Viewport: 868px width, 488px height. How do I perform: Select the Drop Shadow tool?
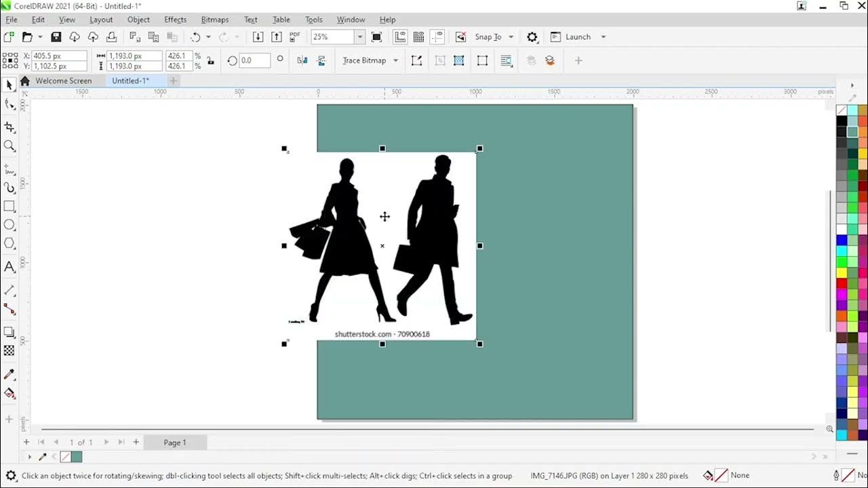coord(9,332)
